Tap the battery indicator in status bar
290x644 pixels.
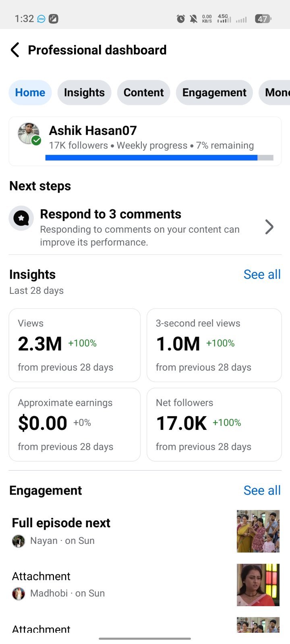click(x=263, y=19)
